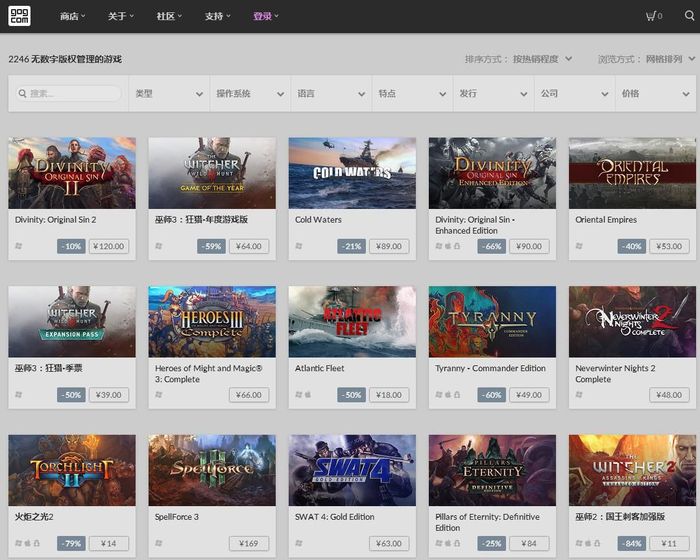The image size is (700, 560).
Task: Click the ¥18.00 price for Atlantic Fleet
Action: coord(389,395)
